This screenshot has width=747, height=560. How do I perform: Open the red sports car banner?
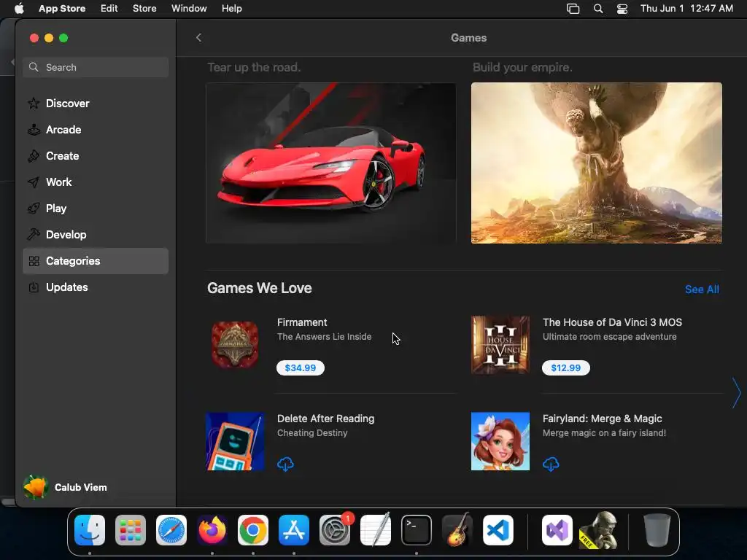330,163
